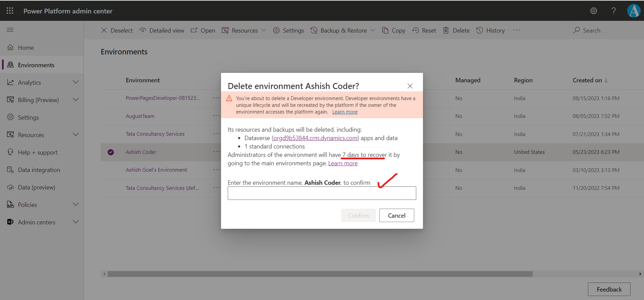Open the settings gear in header

(x=593, y=11)
